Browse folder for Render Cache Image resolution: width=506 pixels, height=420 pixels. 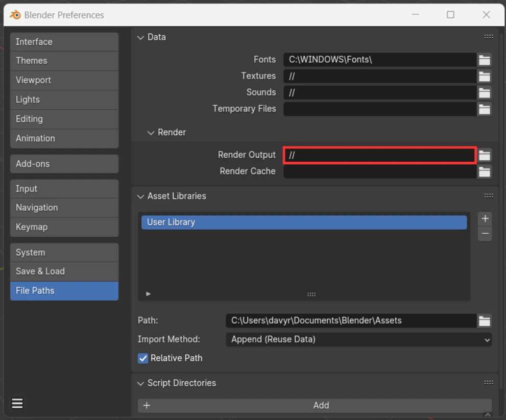pos(485,171)
